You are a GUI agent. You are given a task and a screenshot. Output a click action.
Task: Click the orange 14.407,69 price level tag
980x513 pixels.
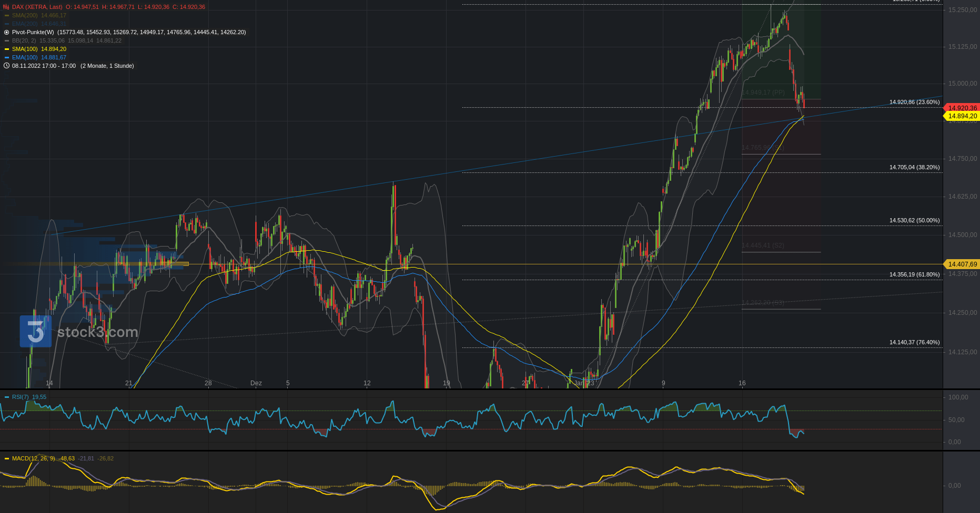pyautogui.click(x=962, y=264)
